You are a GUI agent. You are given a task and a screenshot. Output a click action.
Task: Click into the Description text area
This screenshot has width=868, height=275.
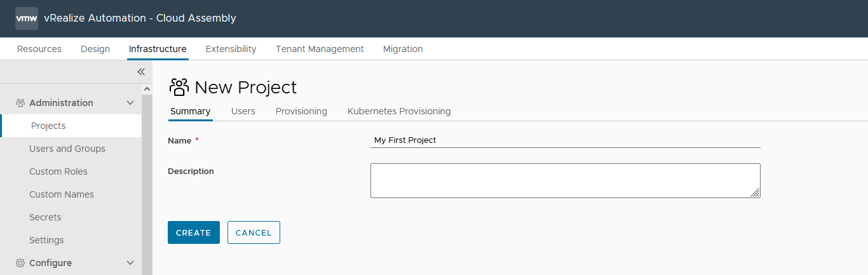(x=566, y=180)
